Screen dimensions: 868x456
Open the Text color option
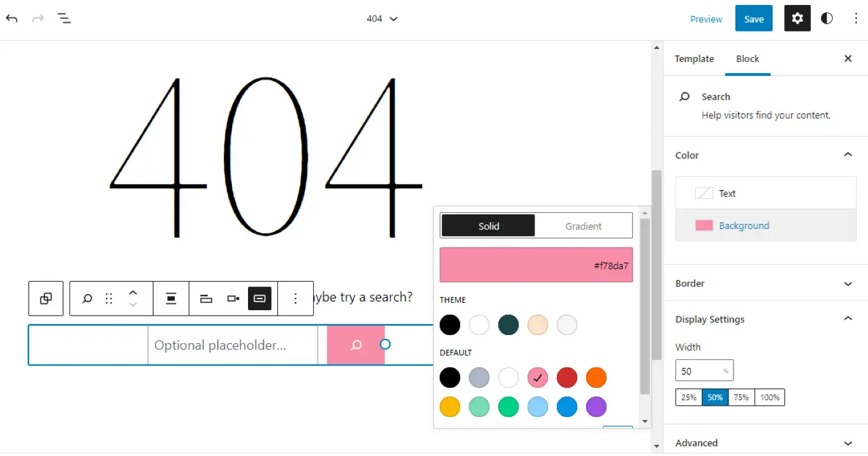coord(766,193)
